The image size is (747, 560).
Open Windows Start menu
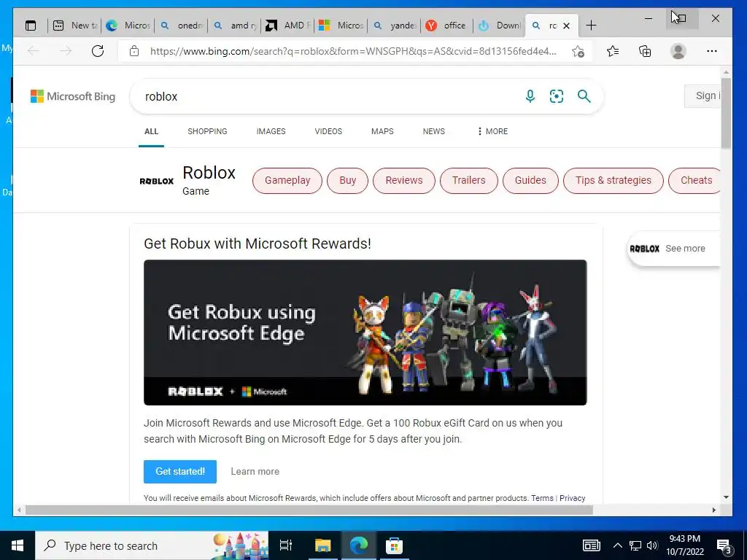(x=18, y=545)
